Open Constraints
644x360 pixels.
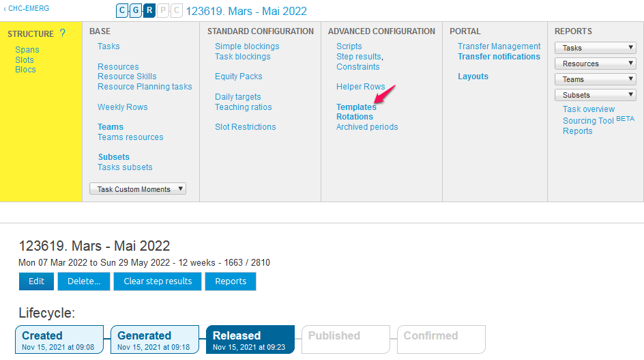pyautogui.click(x=357, y=67)
